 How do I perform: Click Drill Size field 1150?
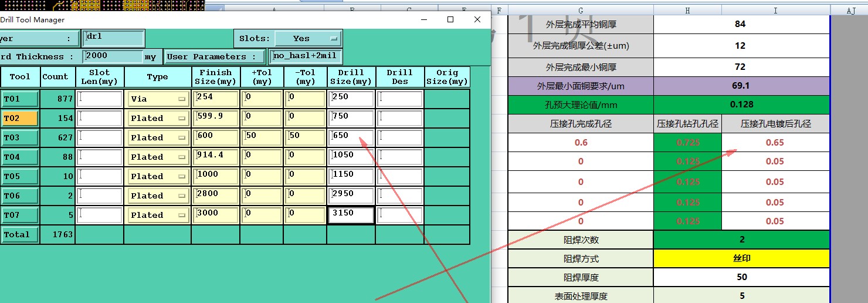(351, 176)
